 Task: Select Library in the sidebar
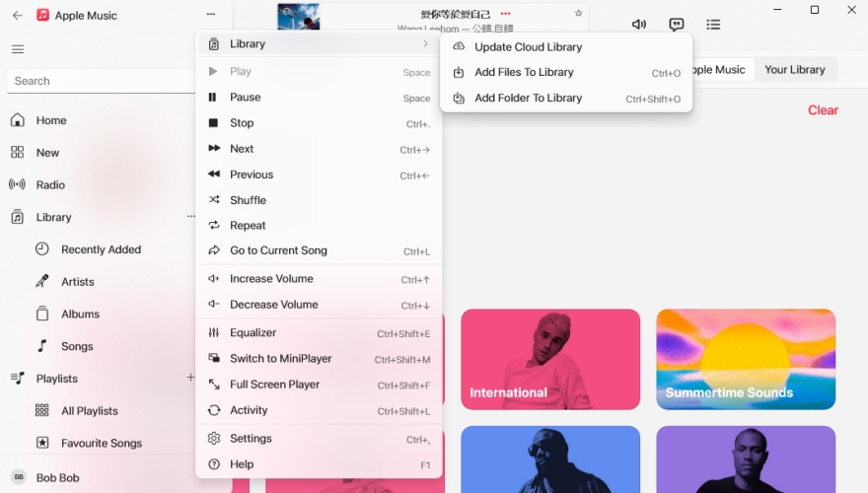53,217
